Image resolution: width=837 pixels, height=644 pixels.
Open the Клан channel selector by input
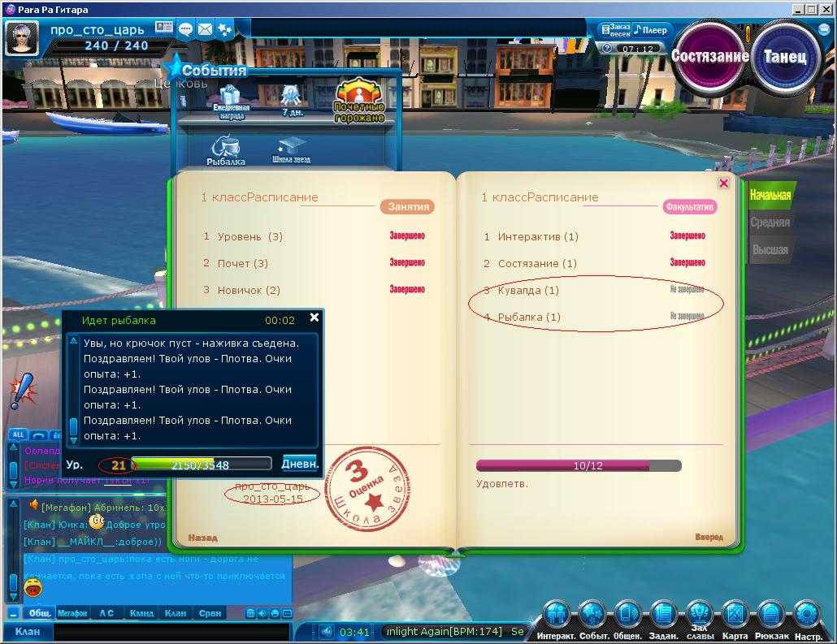point(28,632)
